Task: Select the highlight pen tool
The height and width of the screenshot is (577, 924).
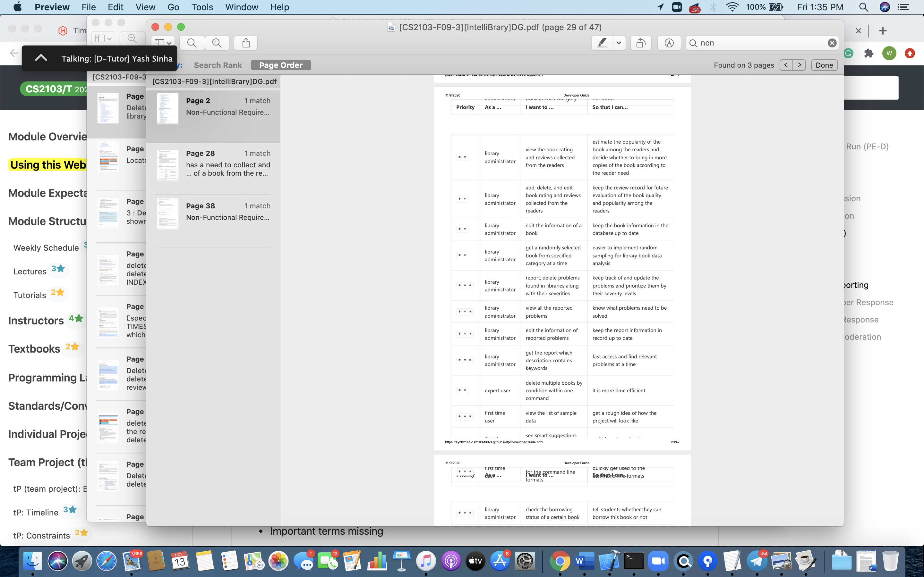Action: [x=602, y=43]
